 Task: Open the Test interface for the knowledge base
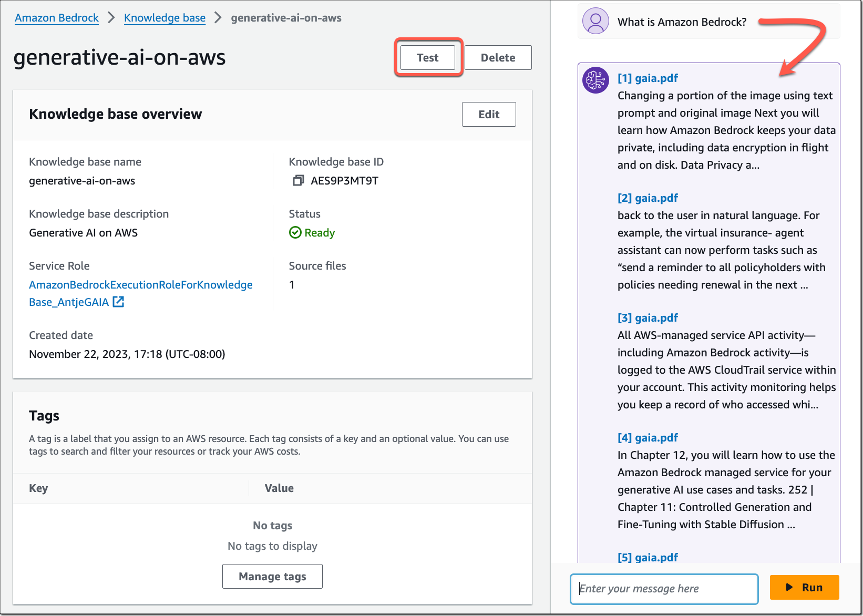pos(427,57)
